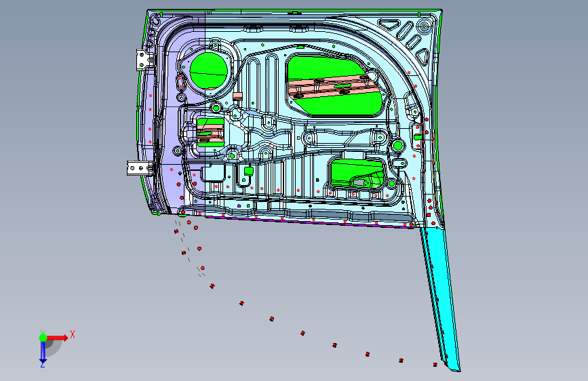Pick the small salmon rectangle near the speaker opening
The width and height of the screenshot is (588, 381).
click(x=238, y=96)
